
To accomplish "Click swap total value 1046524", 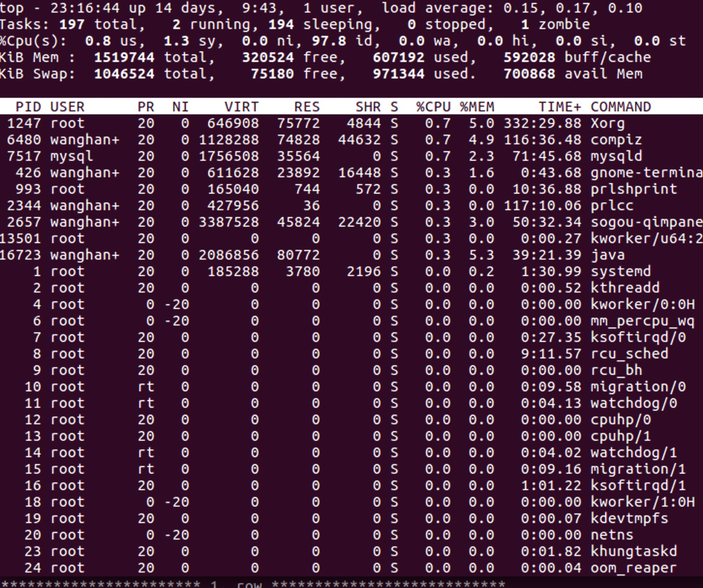I will [124, 74].
